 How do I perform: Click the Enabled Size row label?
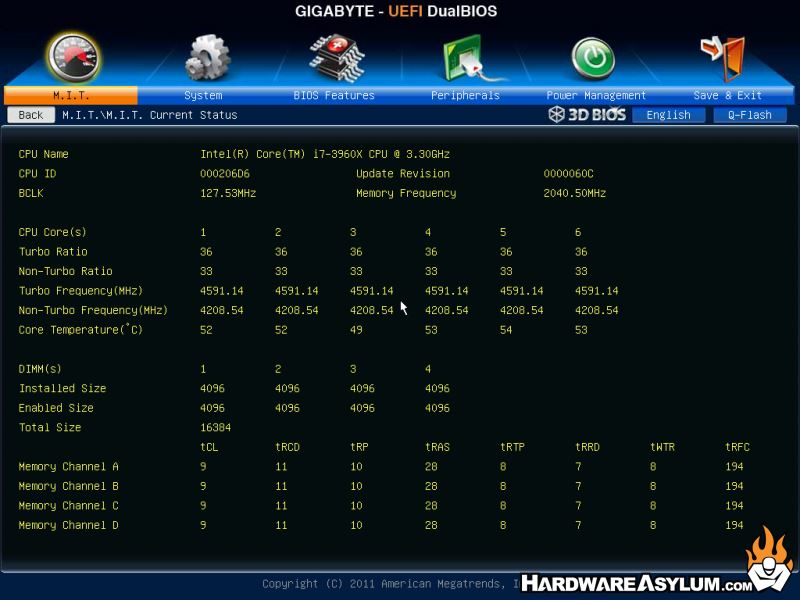point(56,408)
